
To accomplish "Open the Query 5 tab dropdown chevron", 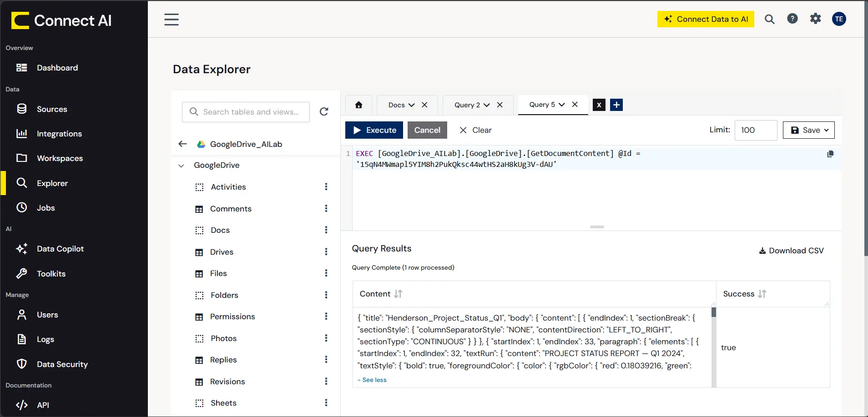I will 562,105.
